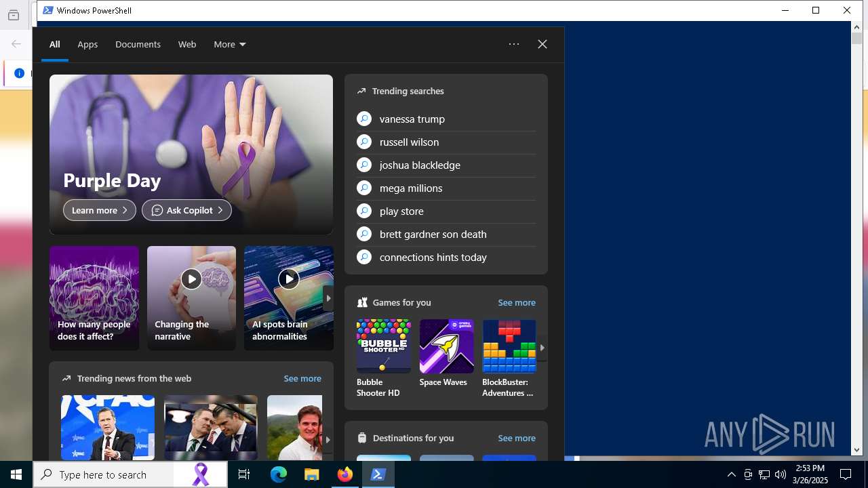Open the network status tray icon

pos(764,474)
